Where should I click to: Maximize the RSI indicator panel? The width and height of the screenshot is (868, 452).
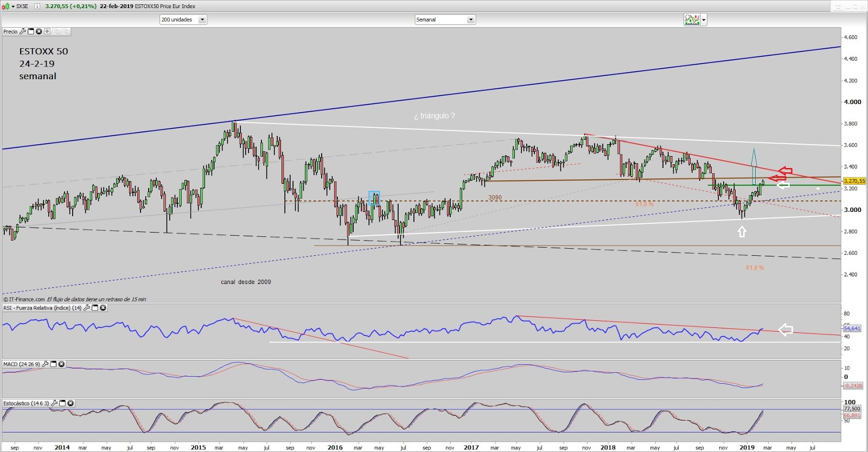coord(95,308)
